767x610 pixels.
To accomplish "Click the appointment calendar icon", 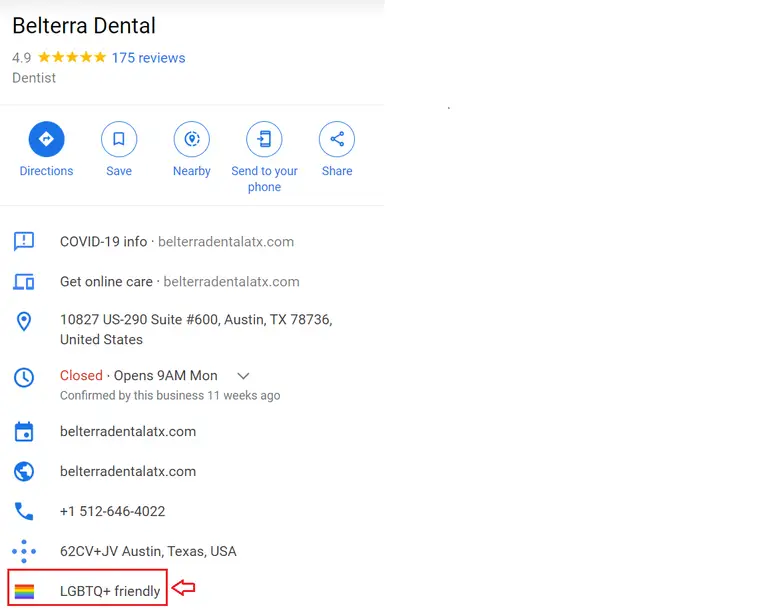I will coord(23,431).
